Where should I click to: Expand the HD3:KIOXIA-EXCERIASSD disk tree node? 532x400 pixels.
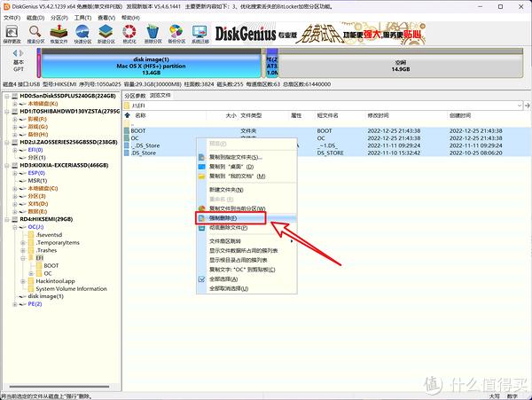coord(7,165)
